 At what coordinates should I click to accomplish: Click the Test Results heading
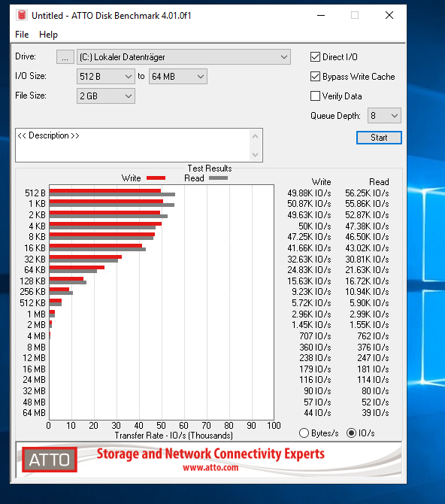(x=210, y=169)
